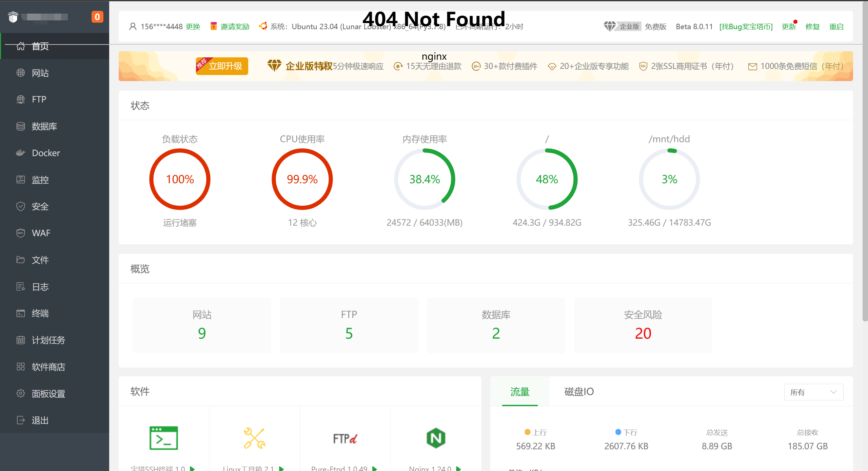Click the 企业版特权 diamond icon in banner
The image size is (868, 471).
click(274, 66)
